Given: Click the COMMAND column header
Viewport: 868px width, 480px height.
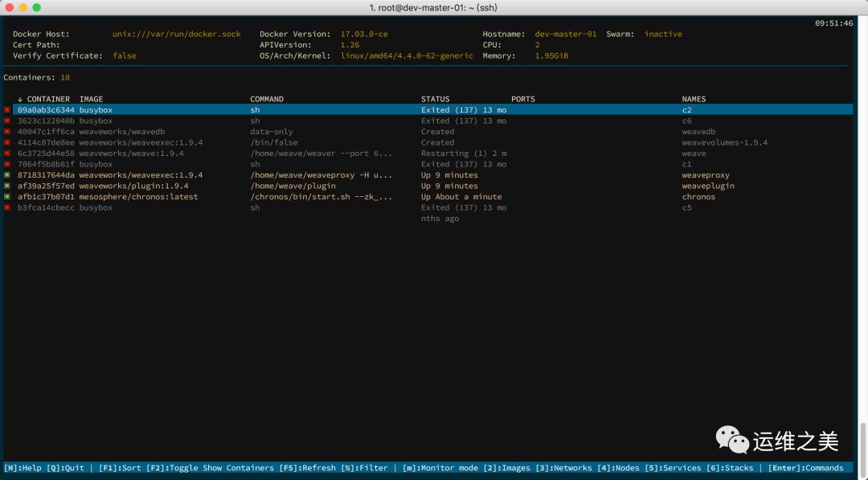Looking at the screenshot, I should (x=267, y=99).
